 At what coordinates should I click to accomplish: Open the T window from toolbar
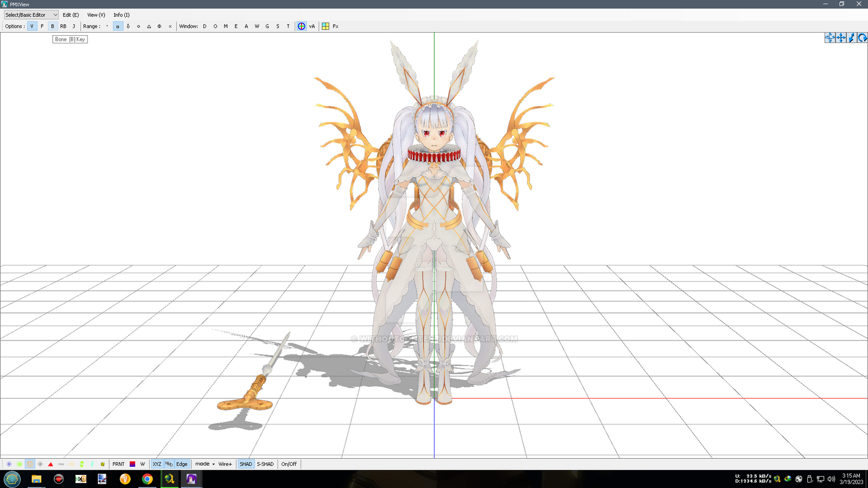pos(288,26)
